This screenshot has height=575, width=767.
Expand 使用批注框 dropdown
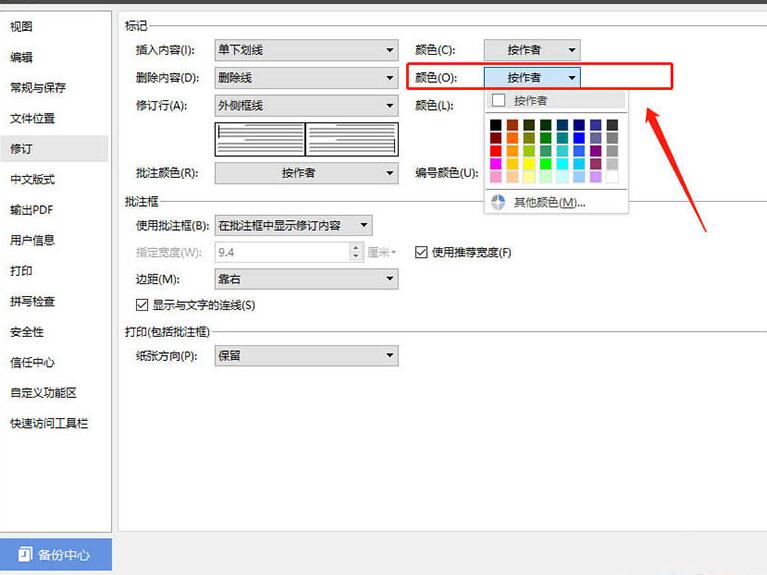coord(293,225)
